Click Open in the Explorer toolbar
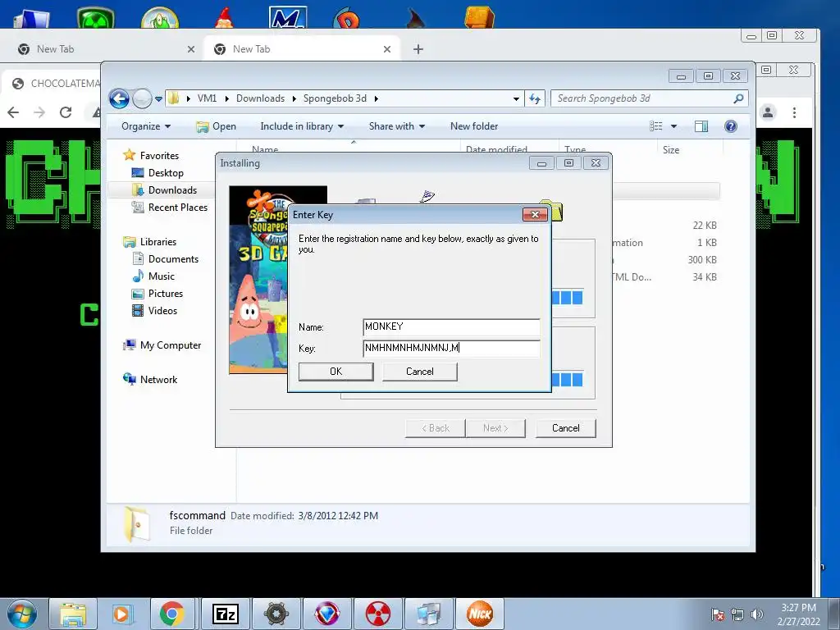 (216, 126)
